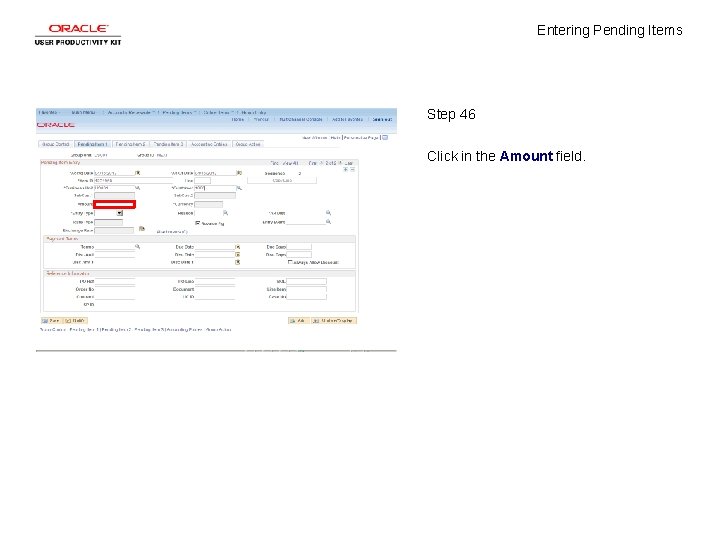Click the Personalize Page link
Viewport: 720px width, 540px height.
(361, 137)
